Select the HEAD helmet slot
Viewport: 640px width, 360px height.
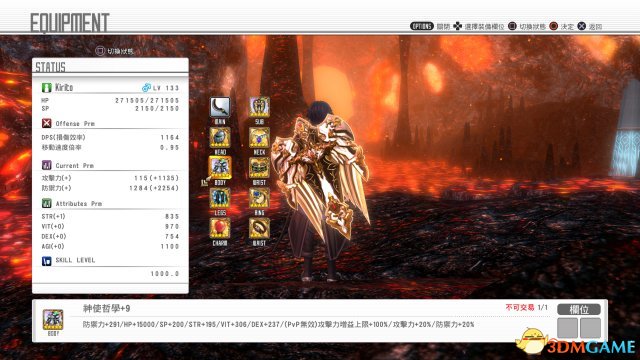pyautogui.click(x=220, y=138)
